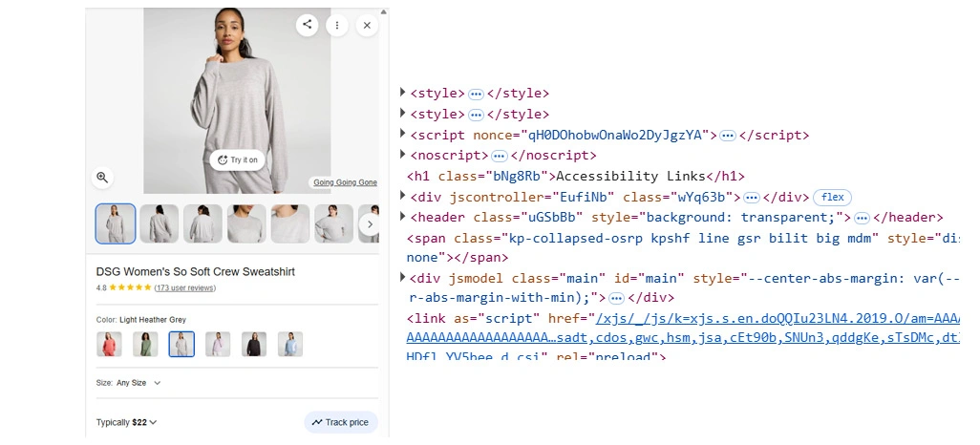The image size is (980, 445).
Task: Click ellipsis in header uGSbBb element
Action: (862, 218)
